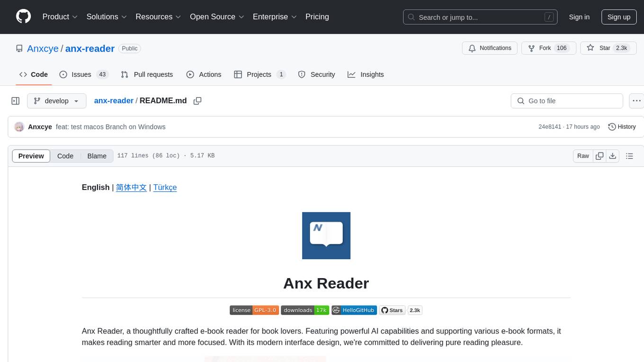The width and height of the screenshot is (644, 362).
Task: Switch to the Security tab
Action: (x=316, y=74)
